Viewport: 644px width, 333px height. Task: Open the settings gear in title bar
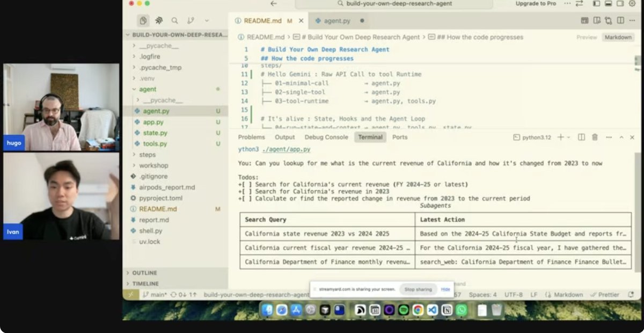[x=632, y=4]
